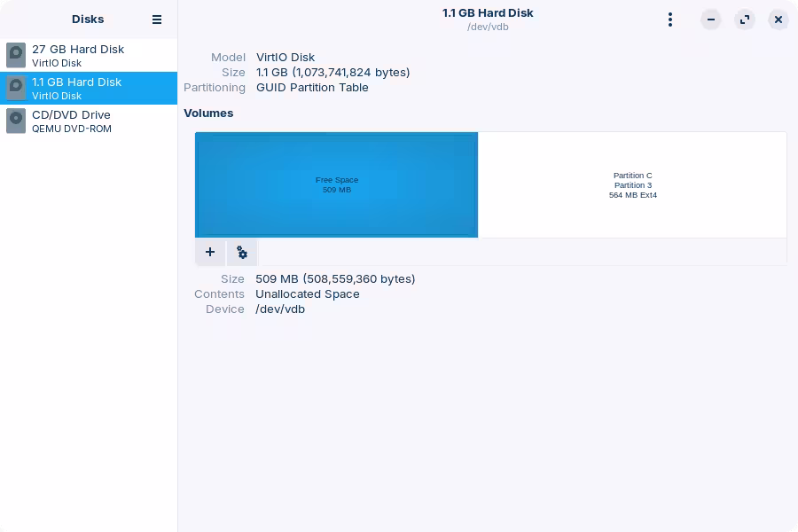Viewport: 798px width, 532px height.
Task: Click the CD/DVD Drive disc icon
Action: coord(16,121)
